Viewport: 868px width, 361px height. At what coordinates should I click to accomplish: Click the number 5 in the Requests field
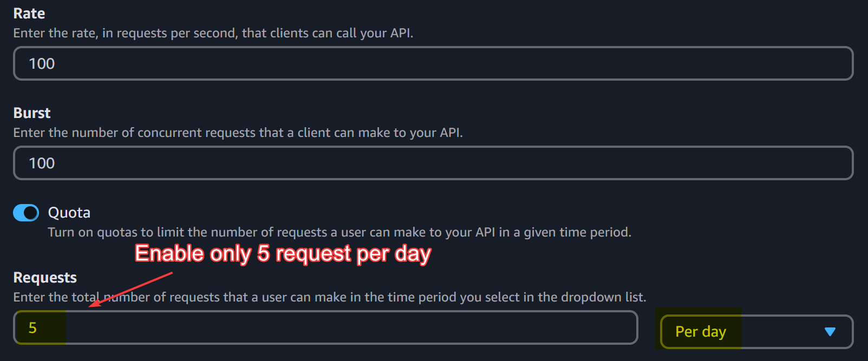32,328
